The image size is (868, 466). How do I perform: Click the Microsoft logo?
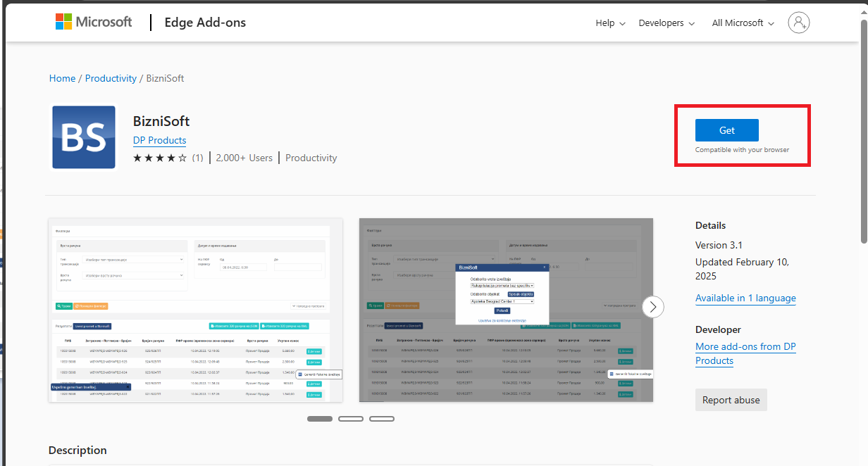point(94,23)
